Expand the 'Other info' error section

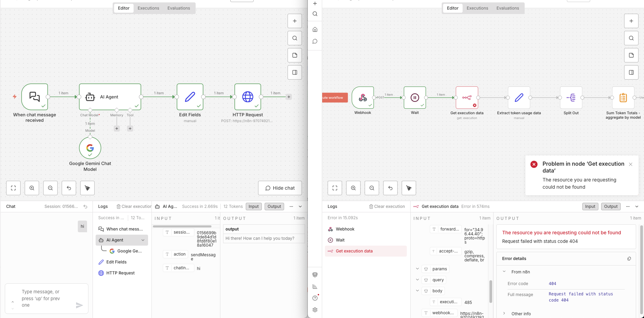pos(504,314)
